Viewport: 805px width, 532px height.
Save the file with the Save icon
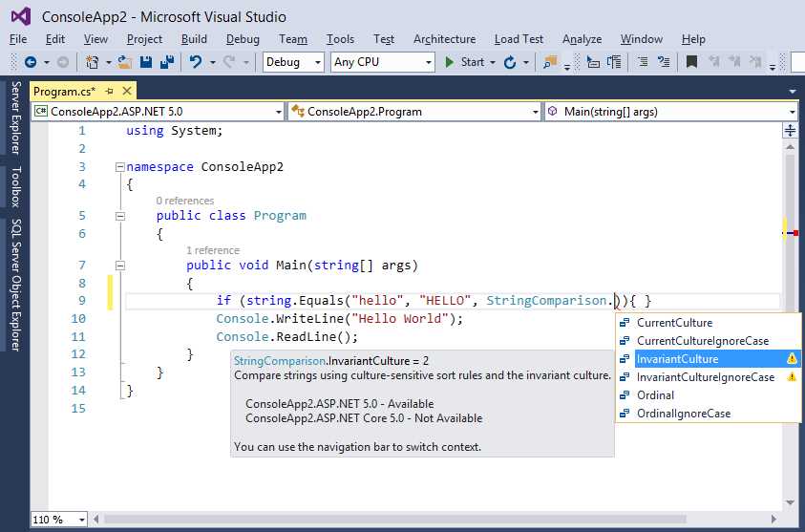(x=146, y=62)
